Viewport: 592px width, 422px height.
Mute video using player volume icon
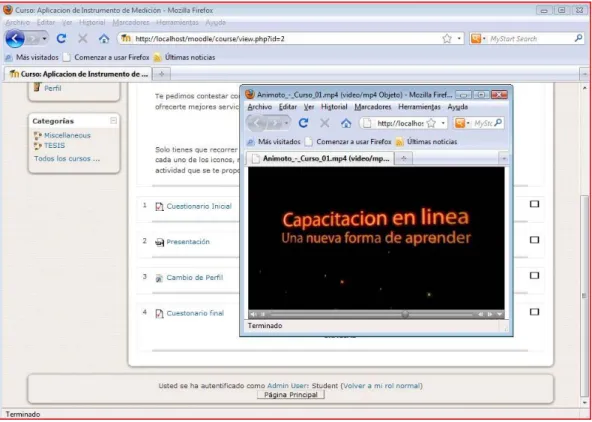[253, 314]
